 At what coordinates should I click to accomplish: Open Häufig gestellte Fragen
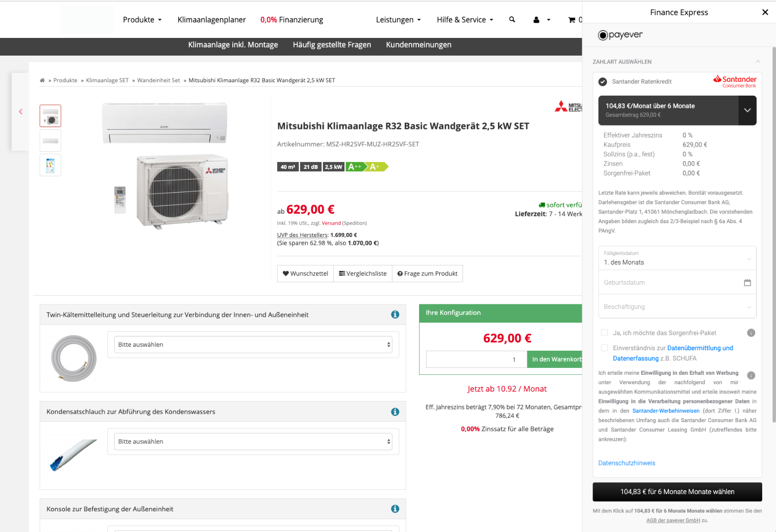tap(332, 45)
